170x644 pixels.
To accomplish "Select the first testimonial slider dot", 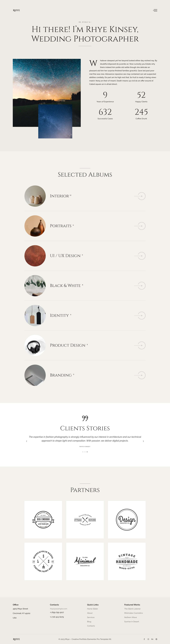I will click(x=83, y=452).
